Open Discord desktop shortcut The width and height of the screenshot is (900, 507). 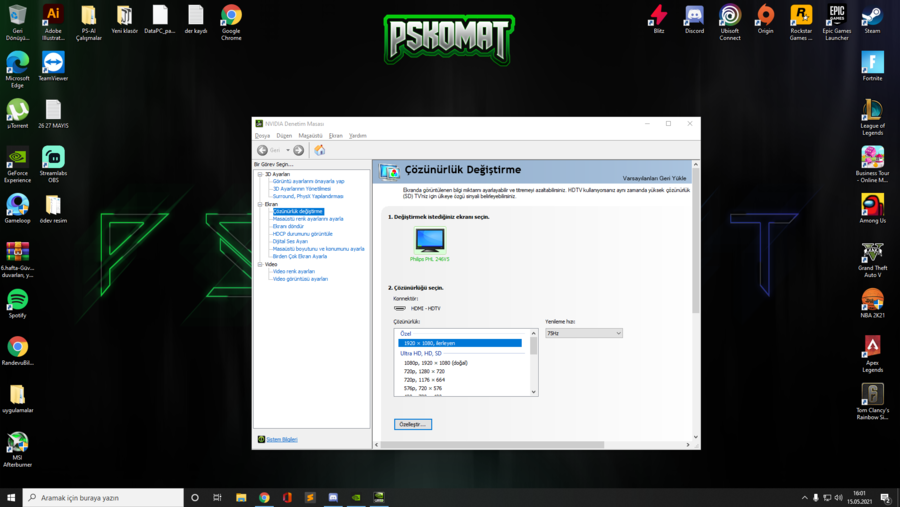click(695, 20)
